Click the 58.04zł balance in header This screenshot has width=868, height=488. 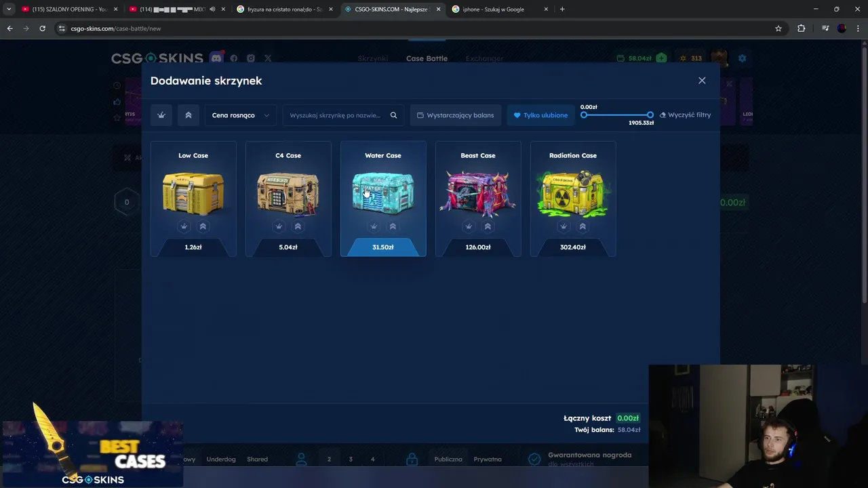tap(639, 58)
